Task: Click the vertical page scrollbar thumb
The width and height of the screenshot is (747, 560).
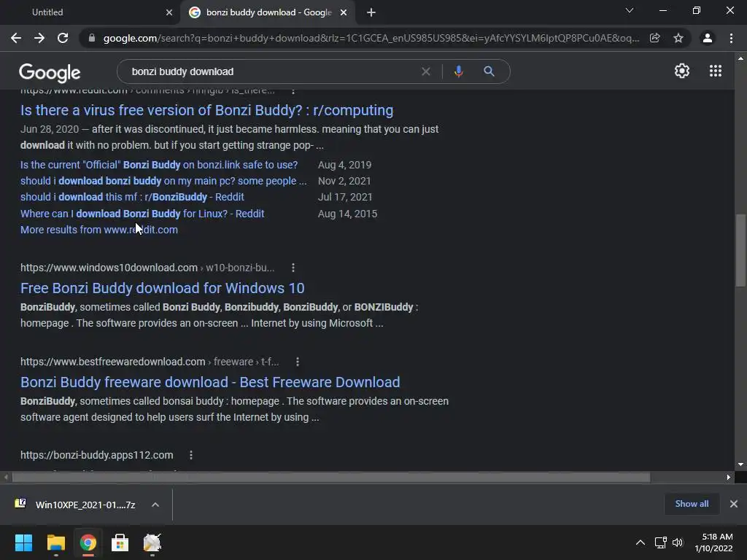Action: (740, 250)
